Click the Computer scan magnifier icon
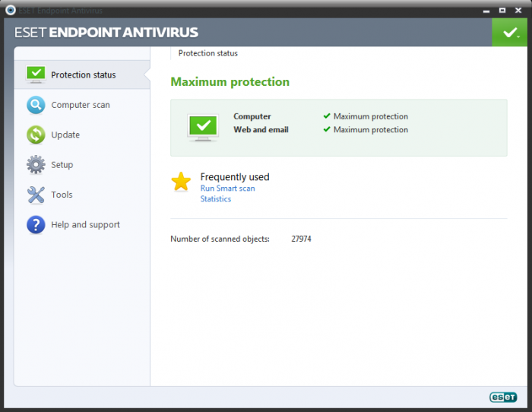The image size is (532, 412). (36, 105)
